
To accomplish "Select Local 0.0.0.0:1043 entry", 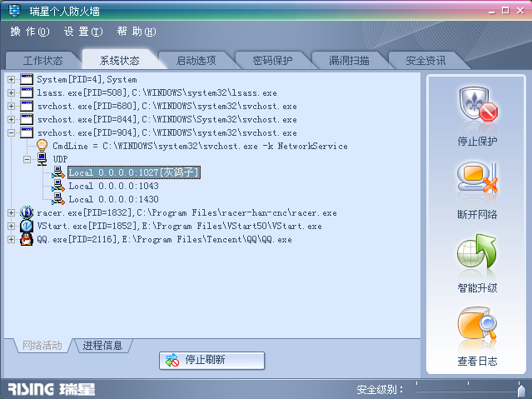I will [114, 186].
